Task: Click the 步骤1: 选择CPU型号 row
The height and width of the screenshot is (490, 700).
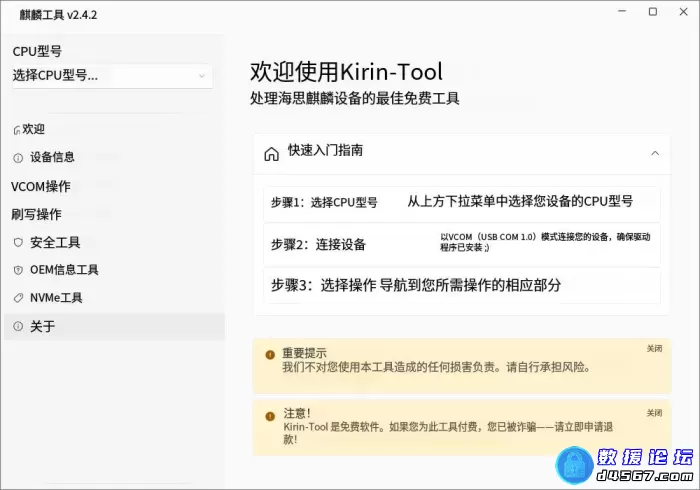Action: pos(462,203)
